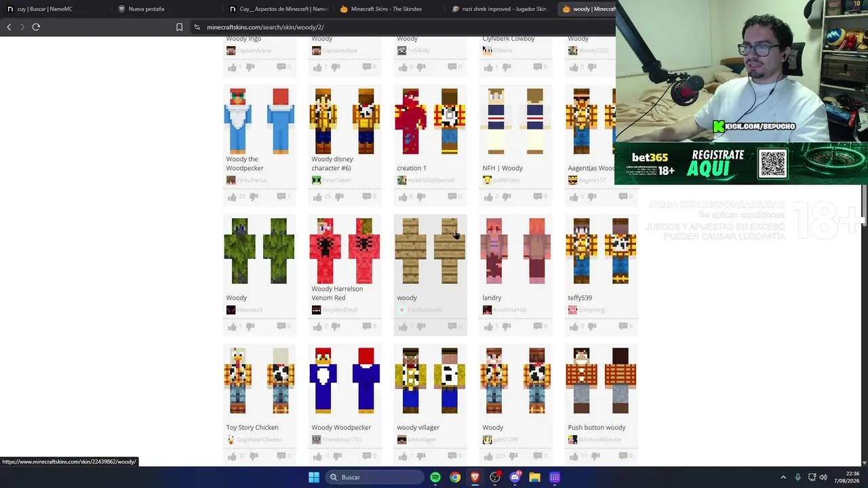This screenshot has height=488, width=868.
Task: Go back using the browser back arrow
Action: pyautogui.click(x=9, y=27)
